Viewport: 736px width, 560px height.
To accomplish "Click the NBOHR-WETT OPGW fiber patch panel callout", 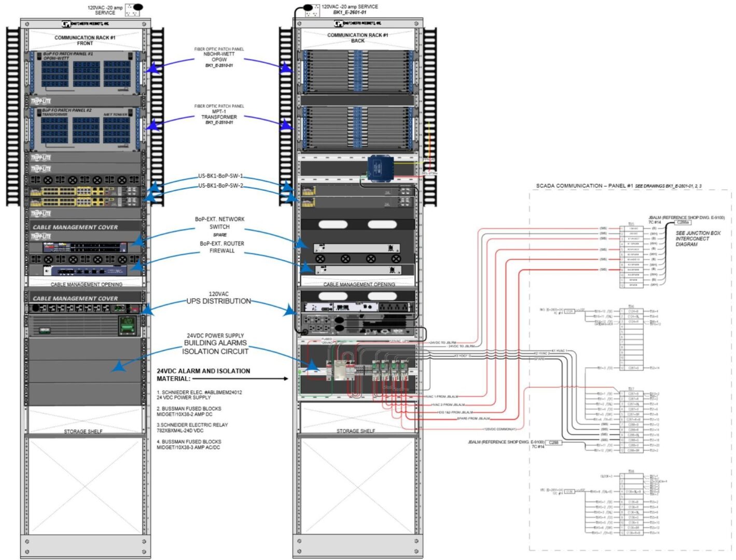I will coord(219,57).
